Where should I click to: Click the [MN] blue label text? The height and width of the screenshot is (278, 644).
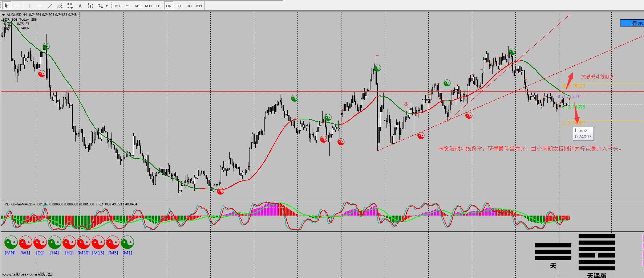pyautogui.click(x=10, y=253)
